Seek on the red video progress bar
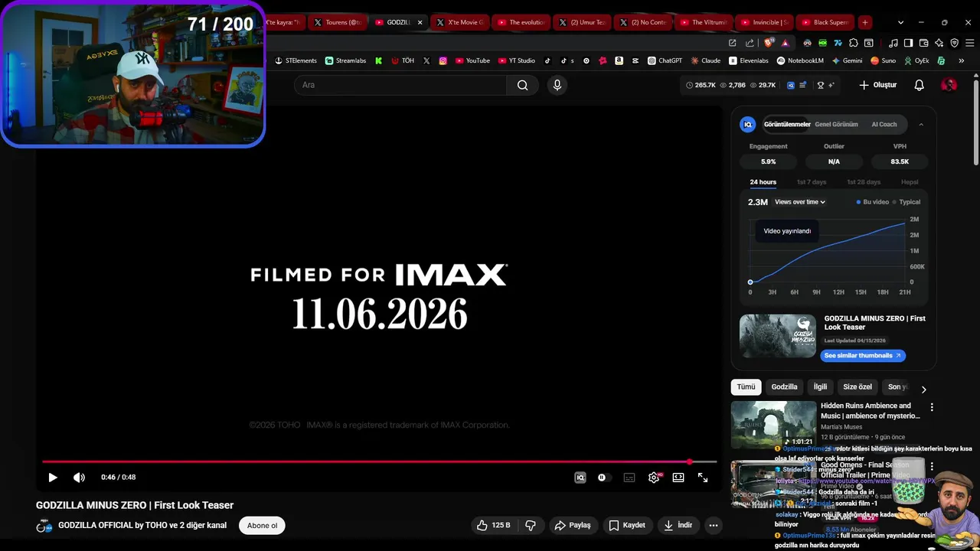The height and width of the screenshot is (551, 980). point(379,461)
